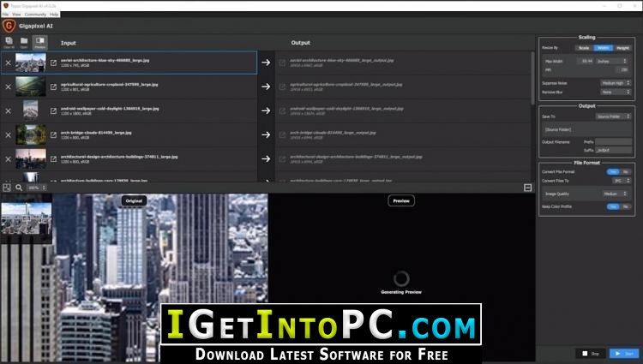This screenshot has width=643, height=364.
Task: Remove the agricultural-agriculture-cropland image from list
Action: [9, 87]
